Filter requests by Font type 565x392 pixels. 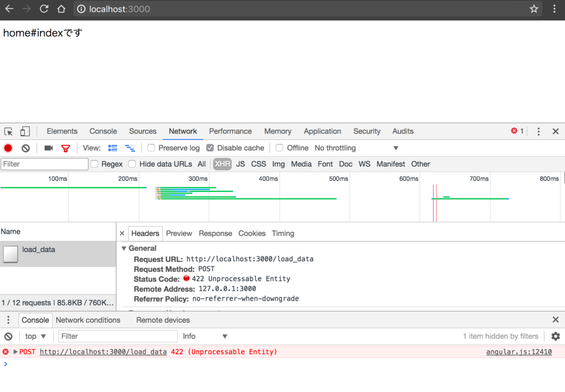pyautogui.click(x=325, y=164)
